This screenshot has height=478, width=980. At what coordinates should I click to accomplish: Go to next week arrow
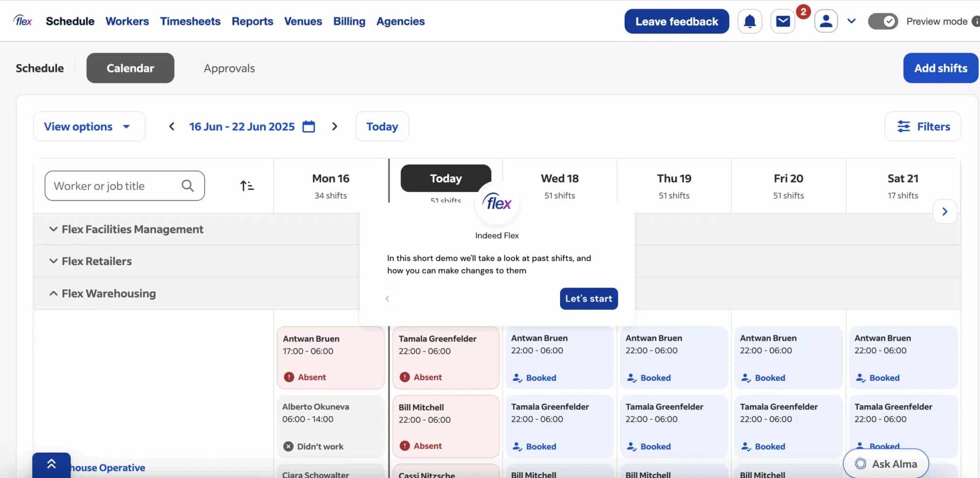(334, 127)
